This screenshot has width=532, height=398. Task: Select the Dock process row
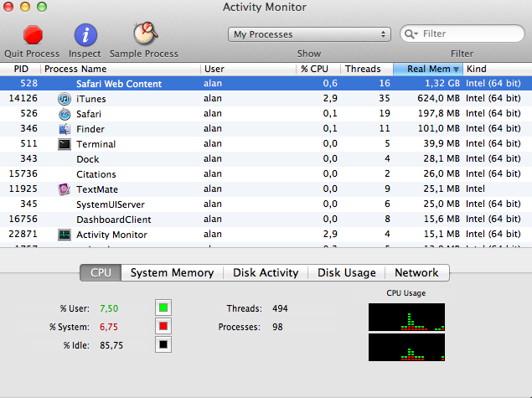[x=266, y=159]
